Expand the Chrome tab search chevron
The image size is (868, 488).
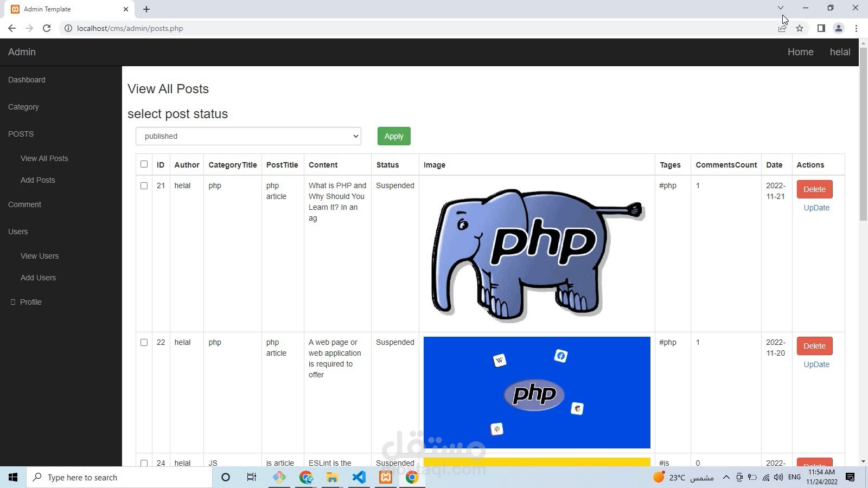781,8
